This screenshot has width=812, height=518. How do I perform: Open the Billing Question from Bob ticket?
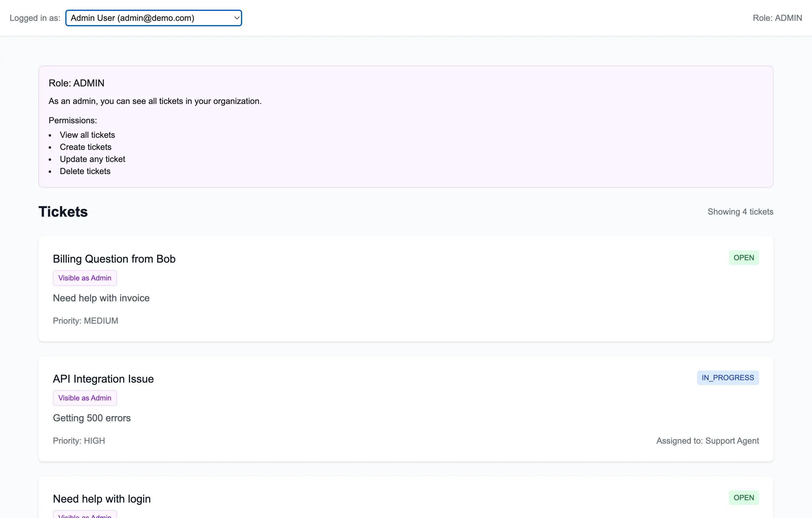point(114,259)
